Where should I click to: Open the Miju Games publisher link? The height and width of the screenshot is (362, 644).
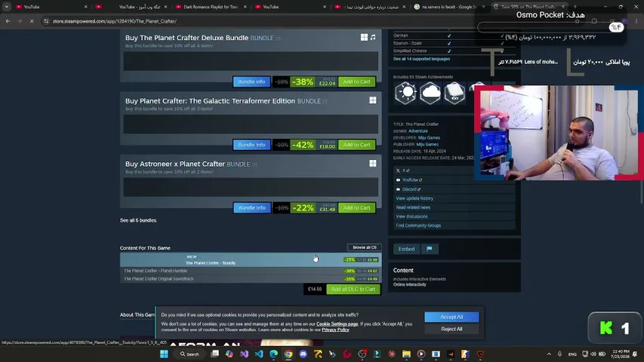tap(427, 145)
